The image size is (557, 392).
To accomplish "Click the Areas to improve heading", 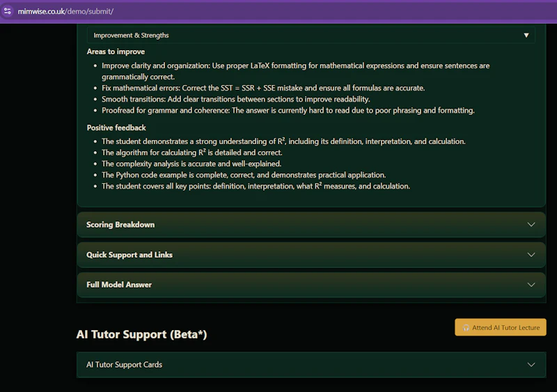I will pyautogui.click(x=116, y=52).
